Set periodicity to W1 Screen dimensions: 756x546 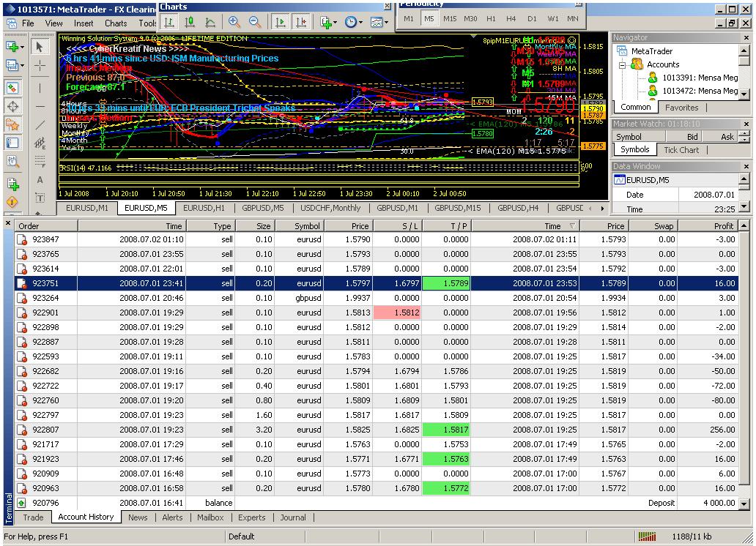click(553, 19)
